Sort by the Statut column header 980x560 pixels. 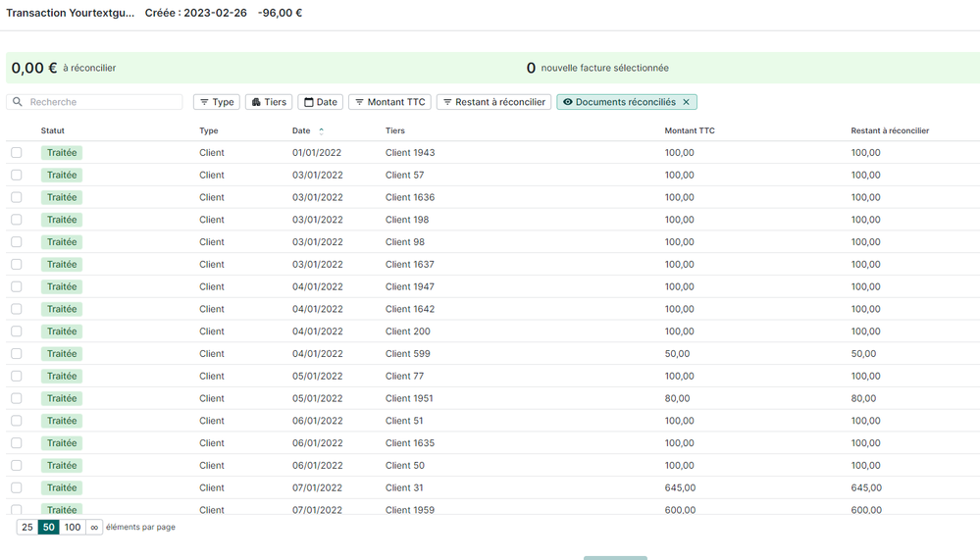pyautogui.click(x=53, y=130)
